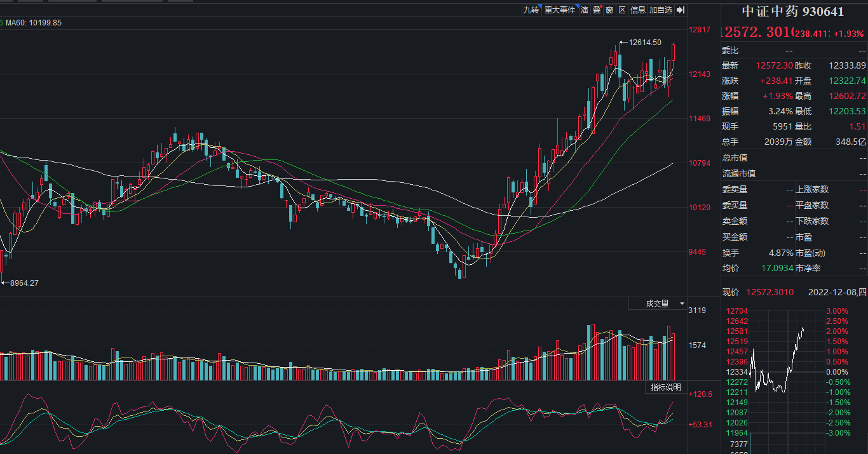Click the +120.6 indicator axis value
Screen dimensions: 868x454
pyautogui.click(x=700, y=394)
